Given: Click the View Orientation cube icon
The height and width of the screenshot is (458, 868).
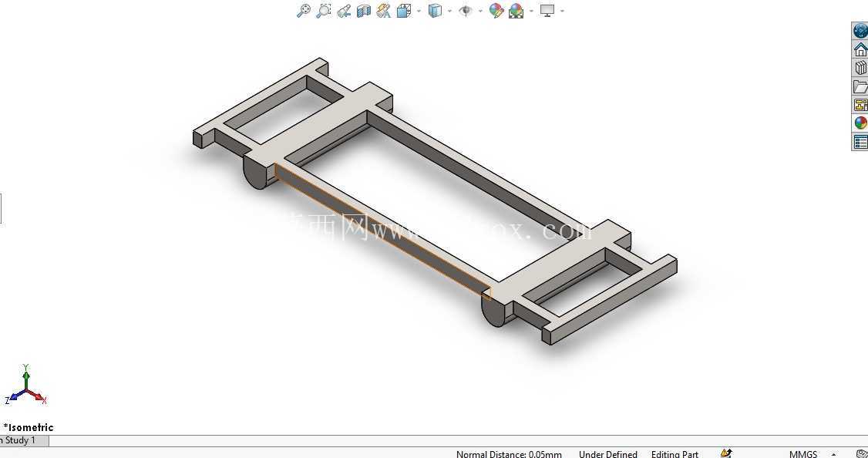Looking at the screenshot, I should coord(404,11).
